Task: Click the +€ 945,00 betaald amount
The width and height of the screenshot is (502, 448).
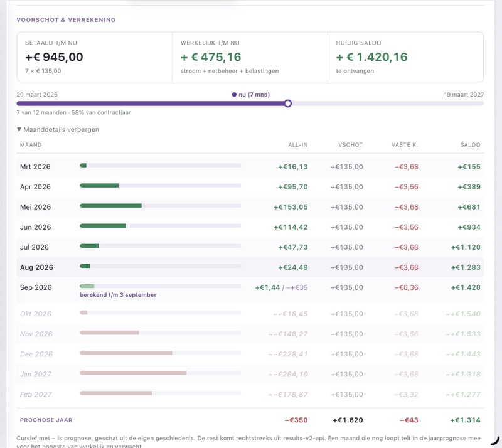Action: (54, 57)
